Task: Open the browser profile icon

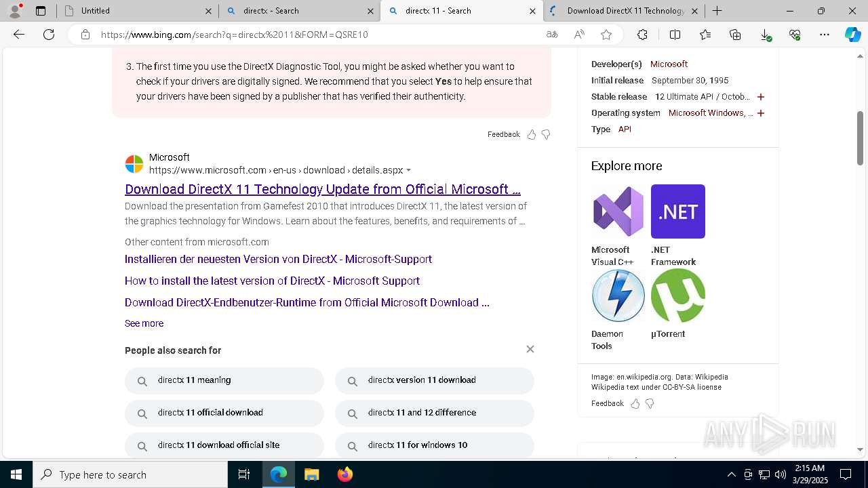Action: 15,11
